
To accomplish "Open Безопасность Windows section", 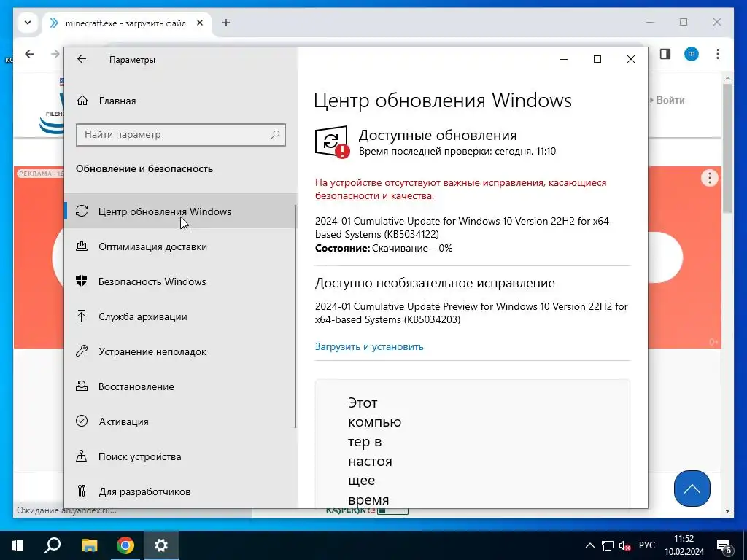I will [x=180, y=281].
